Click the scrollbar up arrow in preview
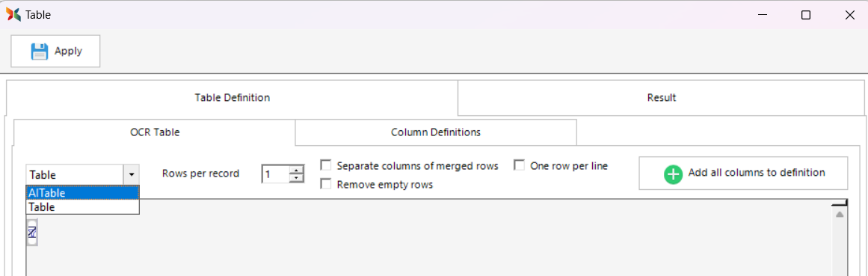The image size is (868, 276). pos(839,214)
